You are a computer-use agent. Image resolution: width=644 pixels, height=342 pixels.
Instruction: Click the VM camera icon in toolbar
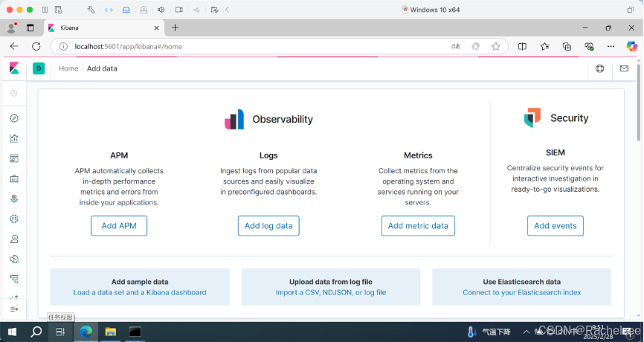click(x=178, y=10)
